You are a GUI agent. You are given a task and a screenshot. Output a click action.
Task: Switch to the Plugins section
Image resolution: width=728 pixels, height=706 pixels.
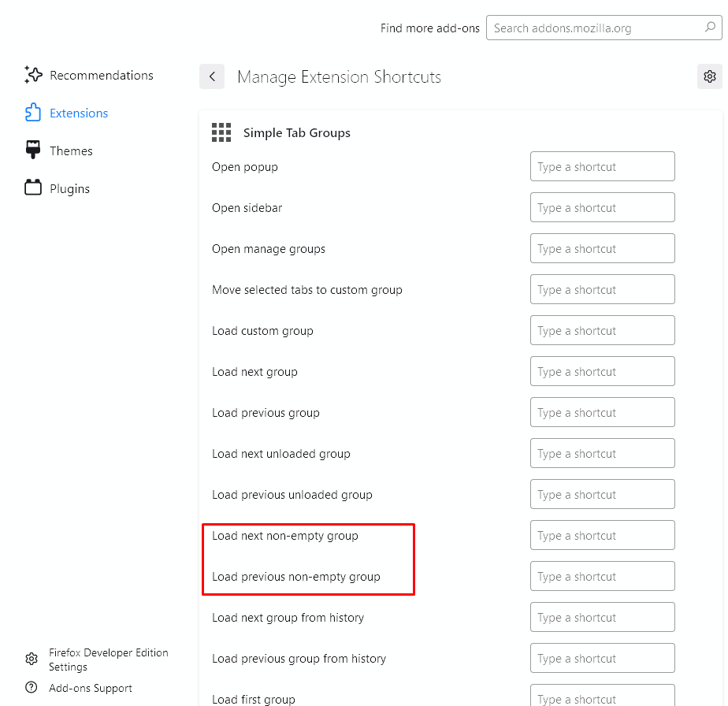click(x=69, y=188)
